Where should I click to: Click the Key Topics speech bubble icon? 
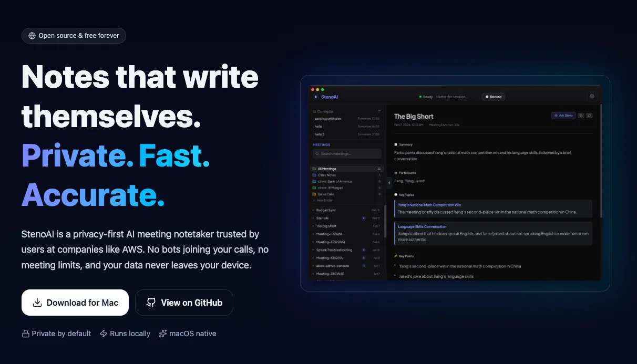(x=396, y=195)
